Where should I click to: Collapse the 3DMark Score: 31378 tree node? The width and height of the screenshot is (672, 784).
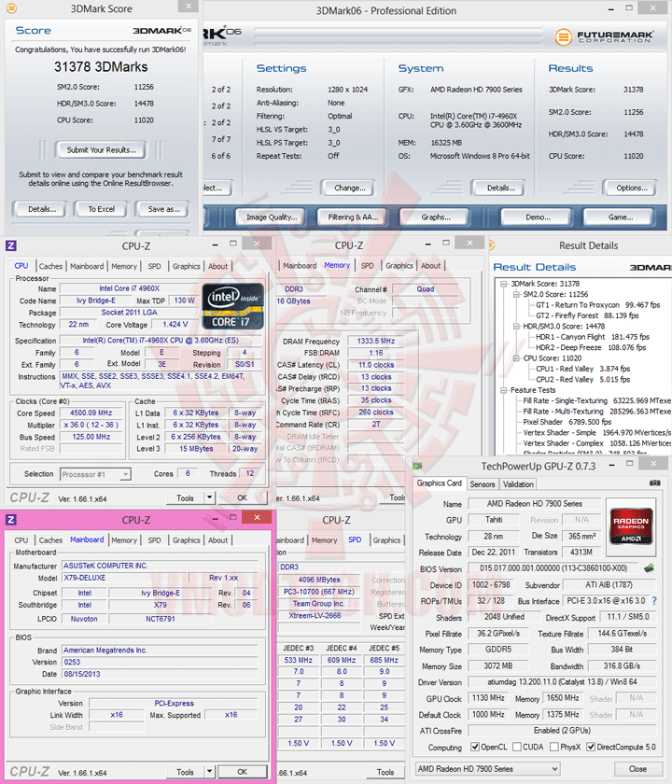504,284
